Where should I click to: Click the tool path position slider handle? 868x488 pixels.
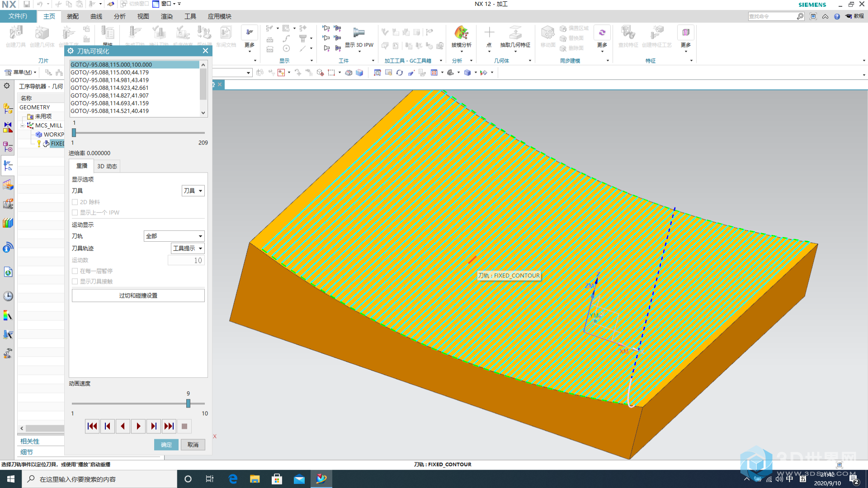[x=74, y=133]
